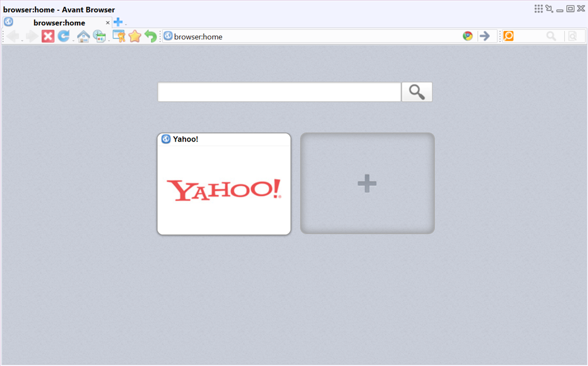This screenshot has height=366, width=588.
Task: Open the home page via the house icon
Action: [83, 36]
